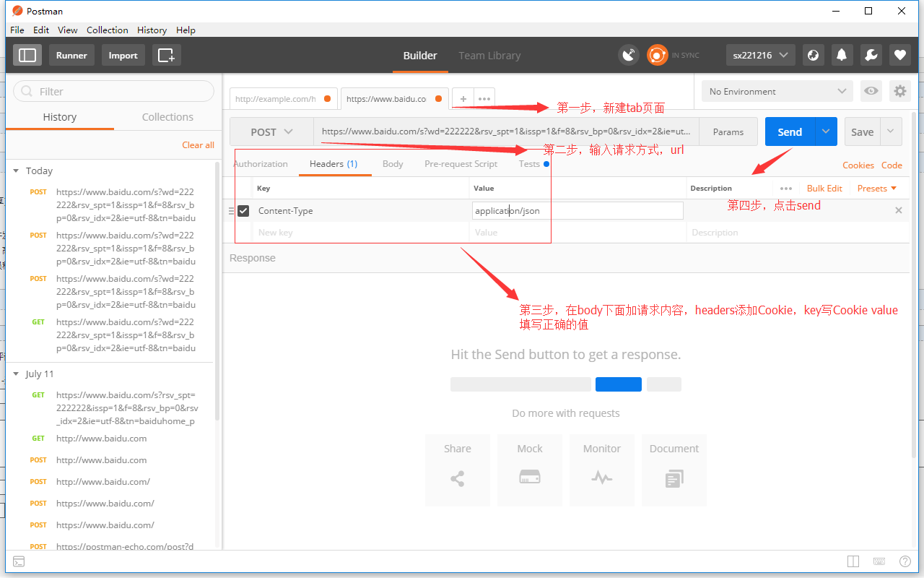Collapse the July 11 history group
The image size is (924, 578).
(x=16, y=374)
